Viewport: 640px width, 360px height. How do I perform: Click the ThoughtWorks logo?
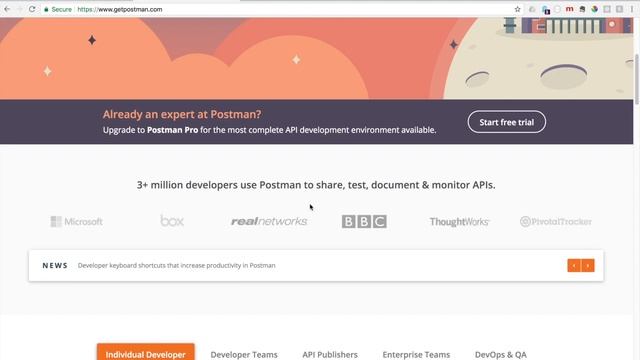(459, 222)
